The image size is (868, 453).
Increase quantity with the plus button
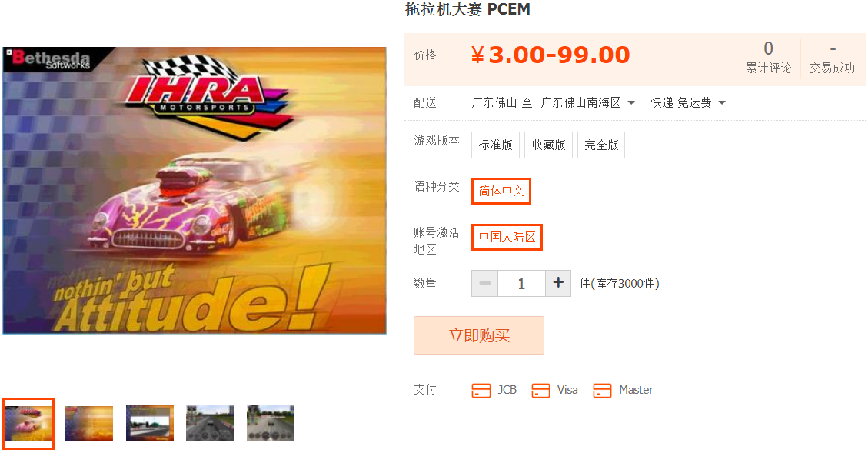click(558, 283)
